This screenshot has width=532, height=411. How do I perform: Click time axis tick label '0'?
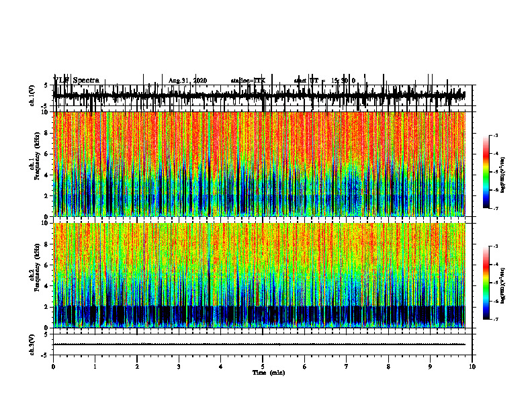click(x=53, y=367)
